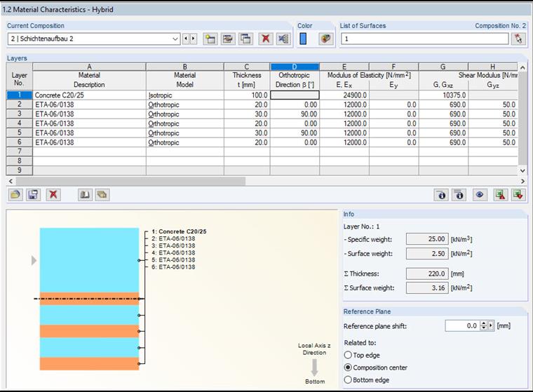Open the reference plane shift arrow button
This screenshot has width=533, height=392.
[491, 325]
